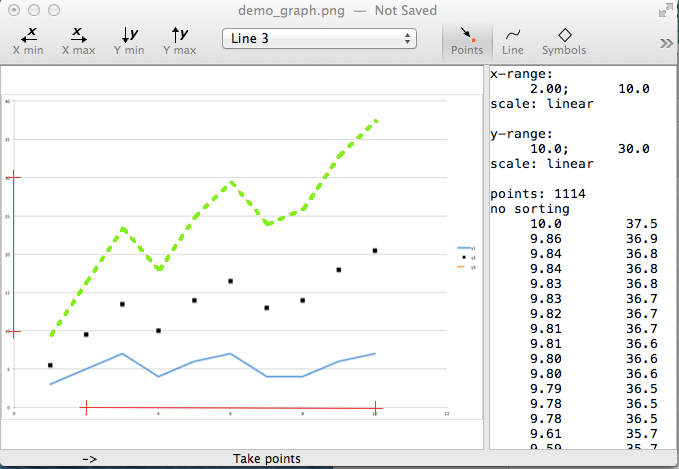Activate the Y min axis tool
Screen dimensions: 679x469
(x=129, y=40)
